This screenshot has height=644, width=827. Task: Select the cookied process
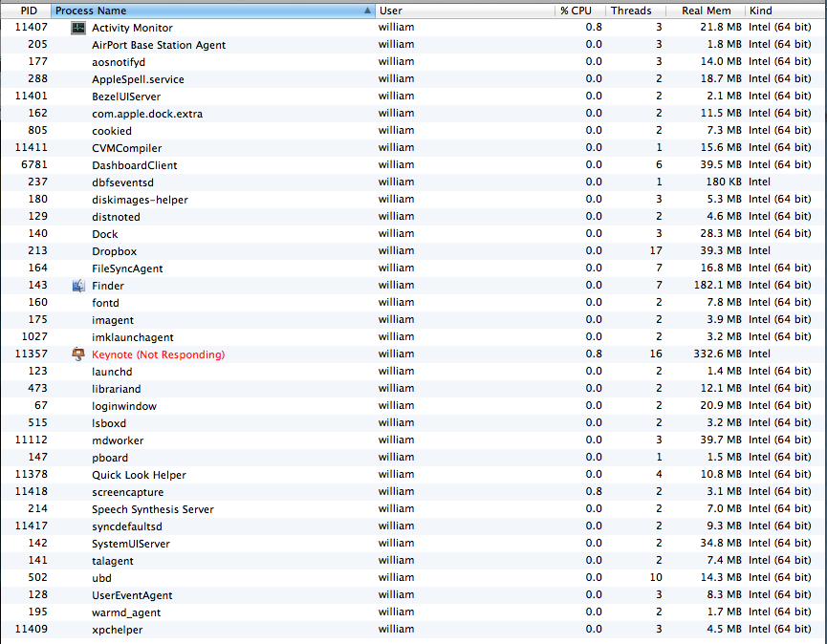click(112, 131)
